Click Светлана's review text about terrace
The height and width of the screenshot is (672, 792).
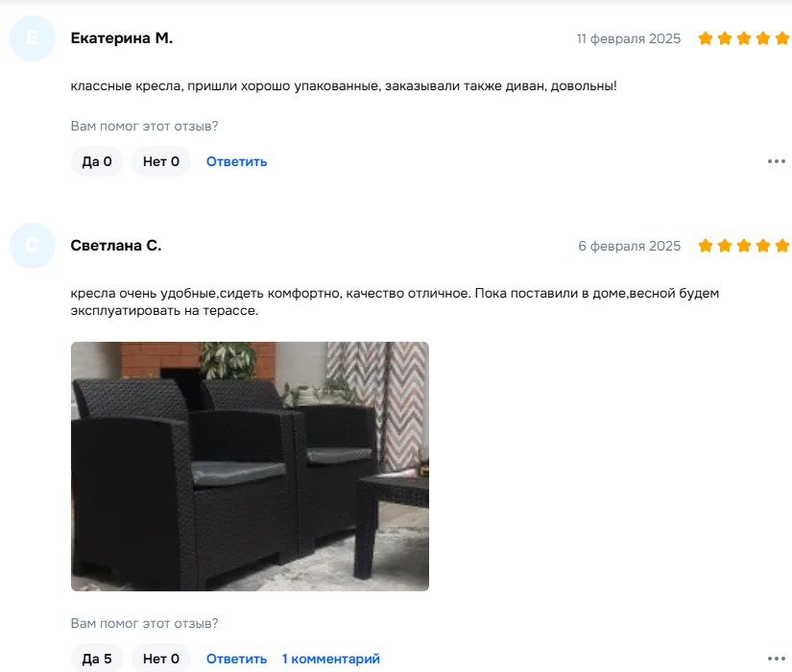coord(395,301)
